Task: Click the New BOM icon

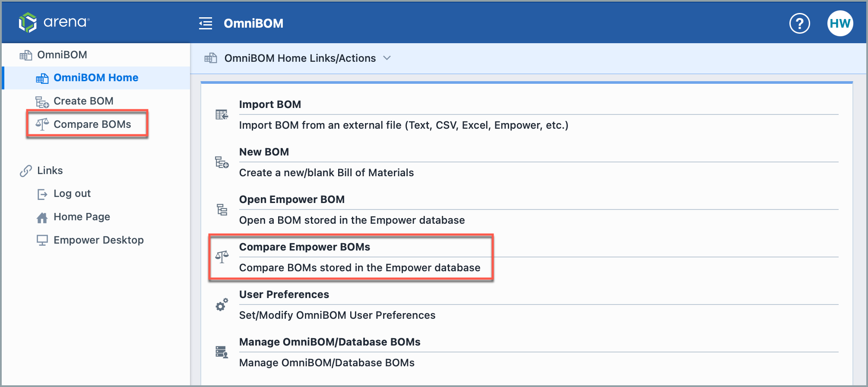Action: [x=221, y=162]
